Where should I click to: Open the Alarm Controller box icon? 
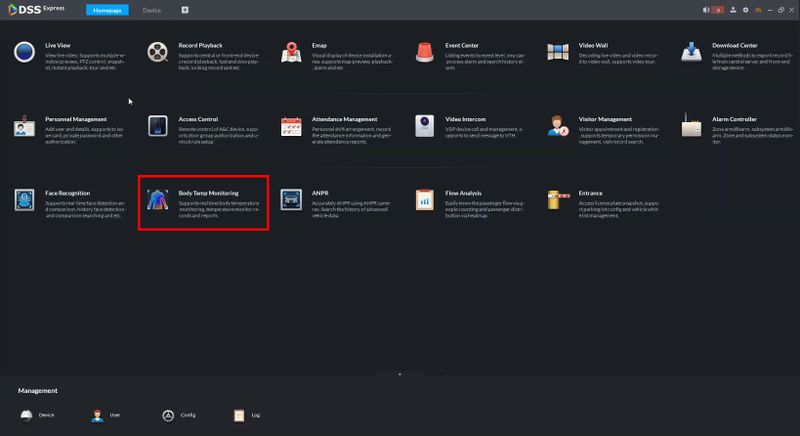pos(691,125)
